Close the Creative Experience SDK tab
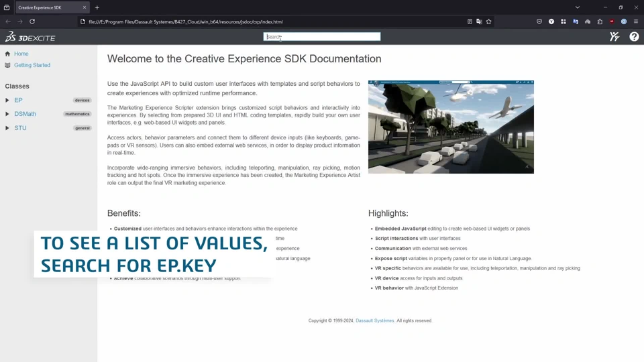Screen dimensions: 644x362 85,7
